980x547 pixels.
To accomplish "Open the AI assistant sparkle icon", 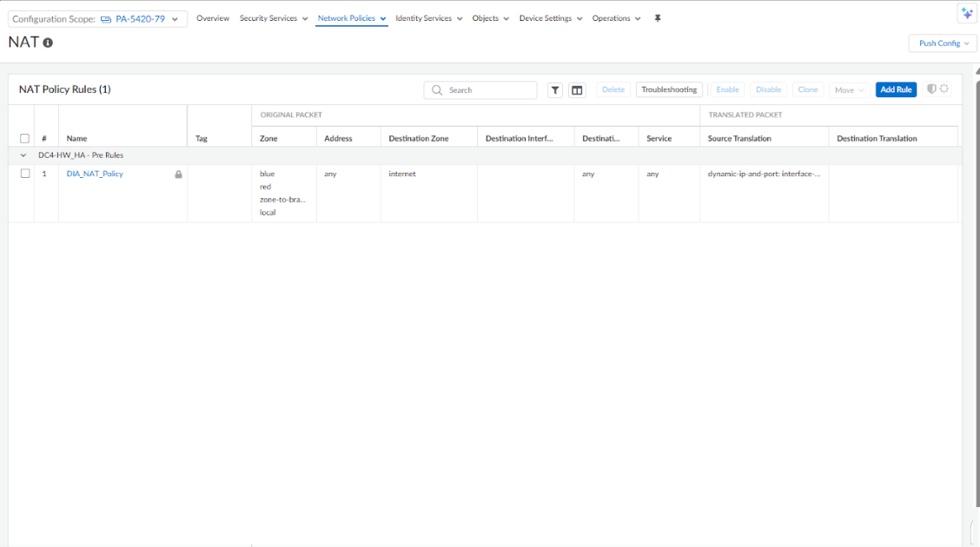I will coord(966,13).
